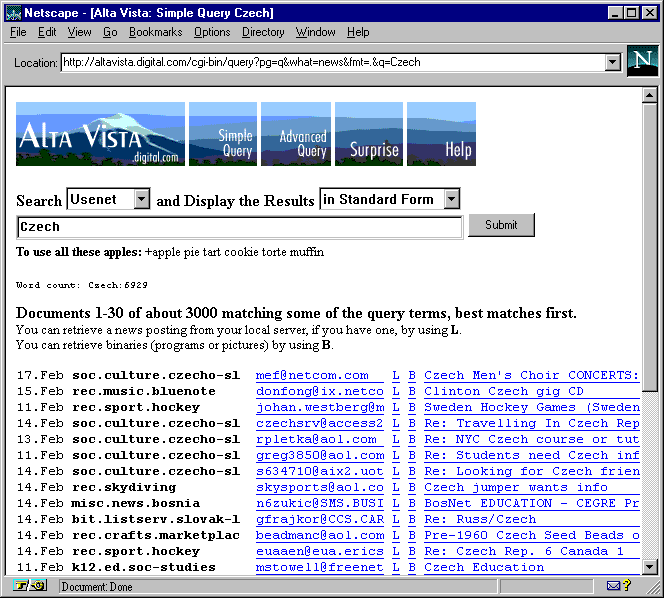The width and height of the screenshot is (664, 598).
Task: Click the vertical scrollbar thumb
Action: (650, 247)
